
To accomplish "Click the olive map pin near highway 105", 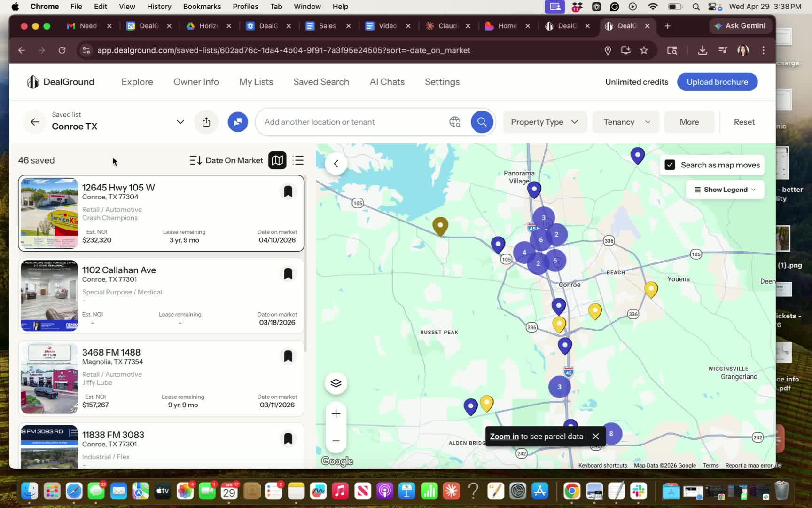I will click(x=440, y=226).
